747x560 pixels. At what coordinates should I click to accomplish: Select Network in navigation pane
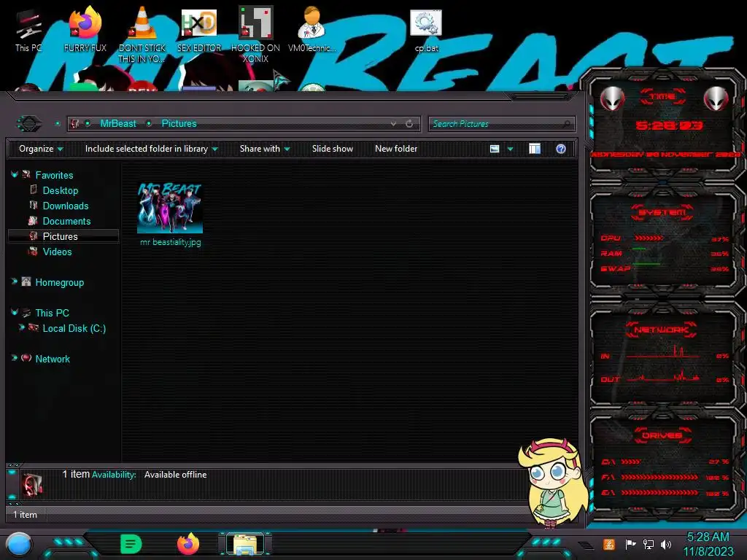[53, 359]
